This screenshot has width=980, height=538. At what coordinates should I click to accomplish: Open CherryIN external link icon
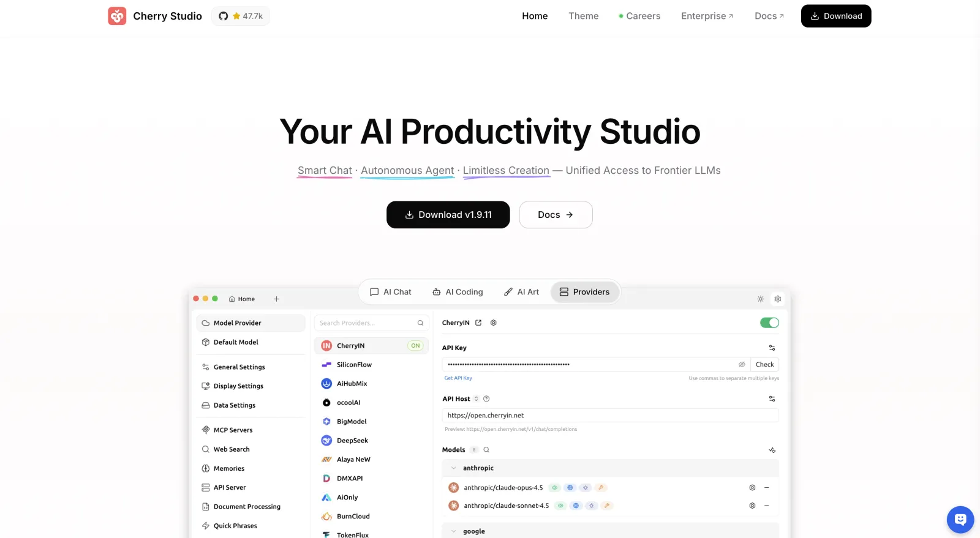[478, 323]
